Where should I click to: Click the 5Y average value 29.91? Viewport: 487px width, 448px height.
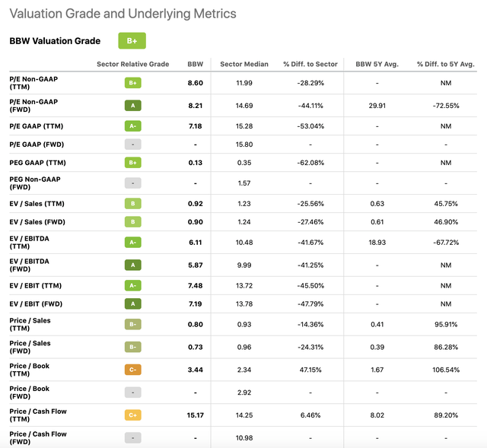pos(377,106)
